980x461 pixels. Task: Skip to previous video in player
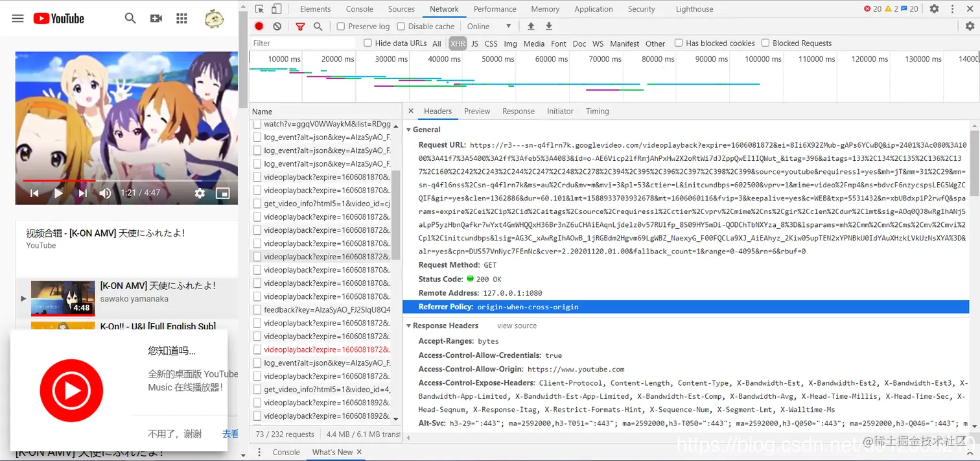coord(35,193)
